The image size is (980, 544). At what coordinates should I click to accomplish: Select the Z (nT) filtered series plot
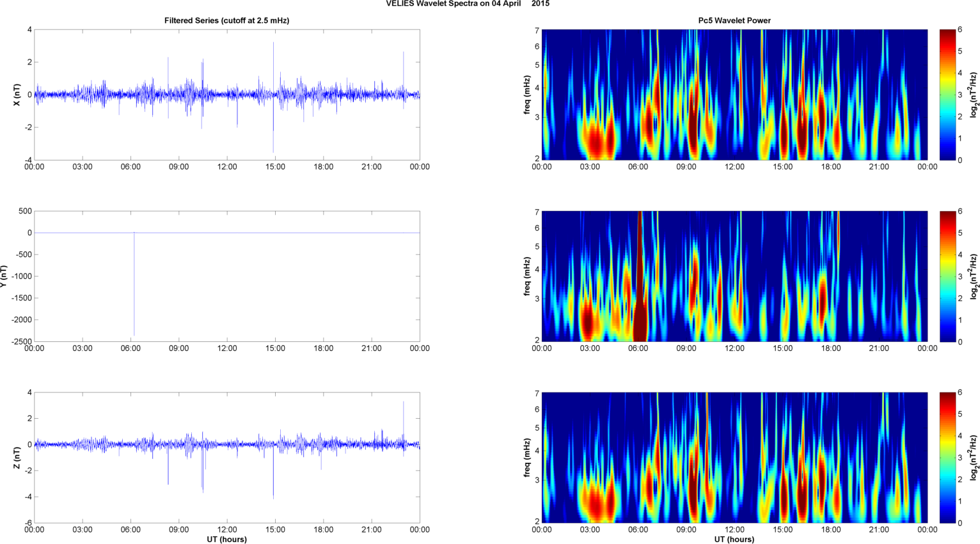227,458
